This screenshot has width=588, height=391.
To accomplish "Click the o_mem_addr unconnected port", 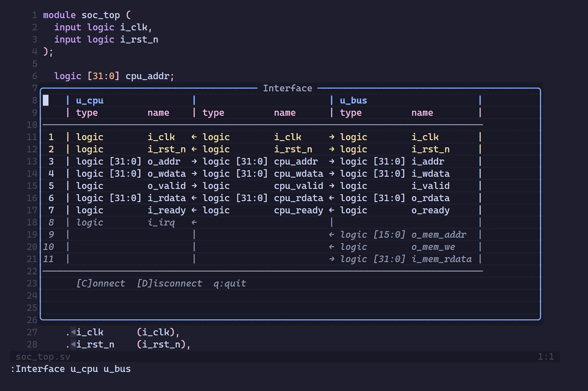I will [x=439, y=235].
